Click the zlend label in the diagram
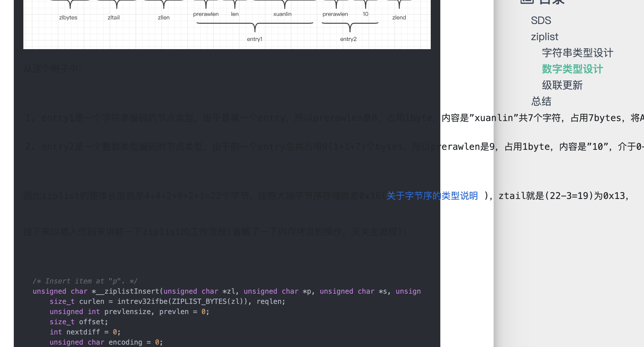Viewport: 644px width, 347px height. (x=399, y=17)
